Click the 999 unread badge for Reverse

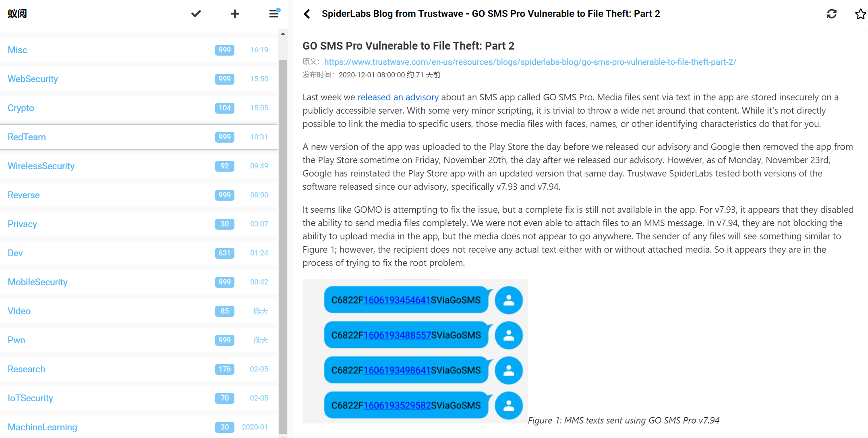click(224, 195)
